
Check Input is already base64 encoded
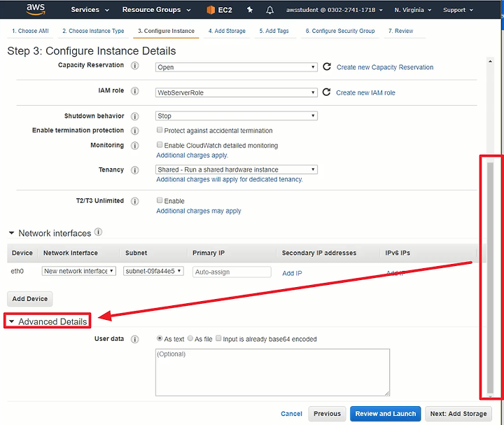tap(218, 338)
